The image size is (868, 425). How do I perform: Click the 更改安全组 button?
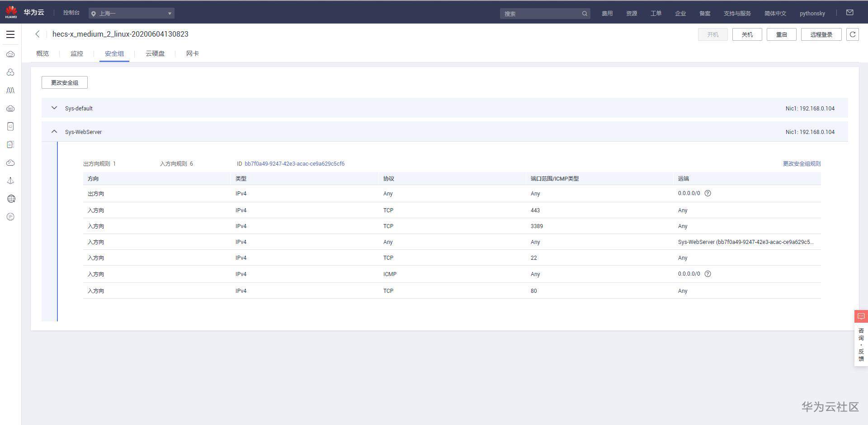point(65,82)
